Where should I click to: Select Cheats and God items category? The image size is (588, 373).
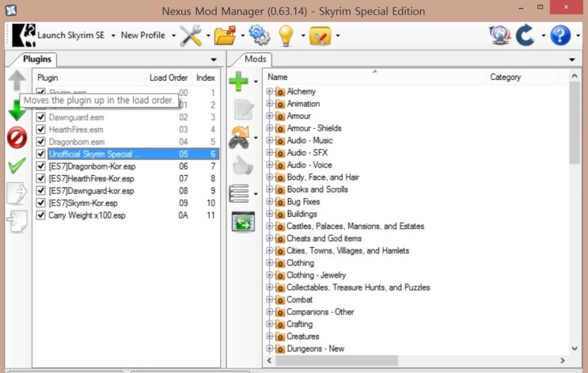pyautogui.click(x=324, y=238)
